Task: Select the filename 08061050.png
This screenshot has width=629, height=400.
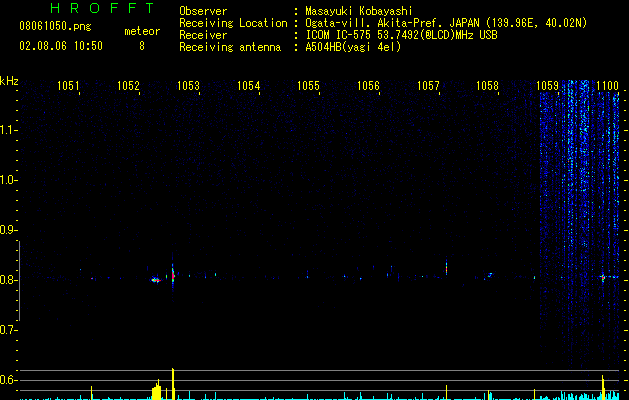Action: 55,27
